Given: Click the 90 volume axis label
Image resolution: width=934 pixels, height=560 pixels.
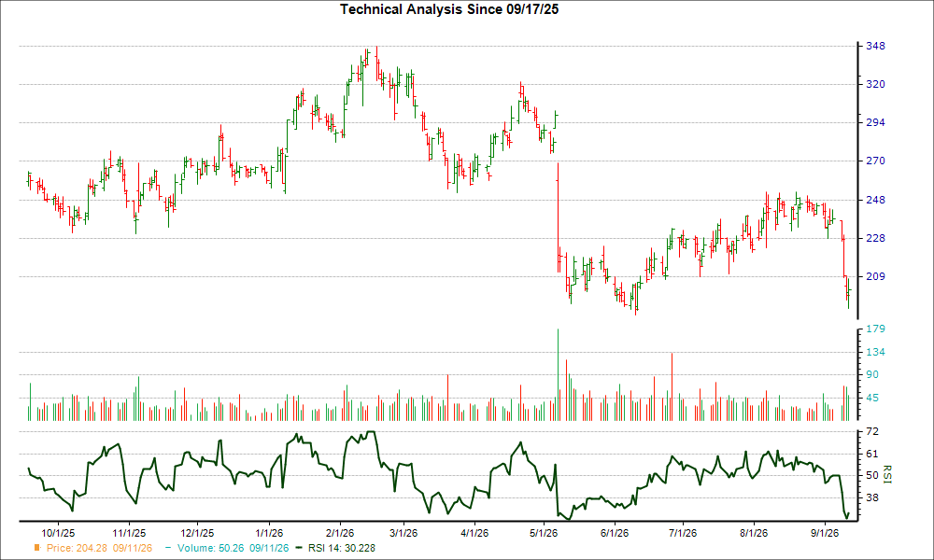Looking at the screenshot, I should pyautogui.click(x=872, y=374).
